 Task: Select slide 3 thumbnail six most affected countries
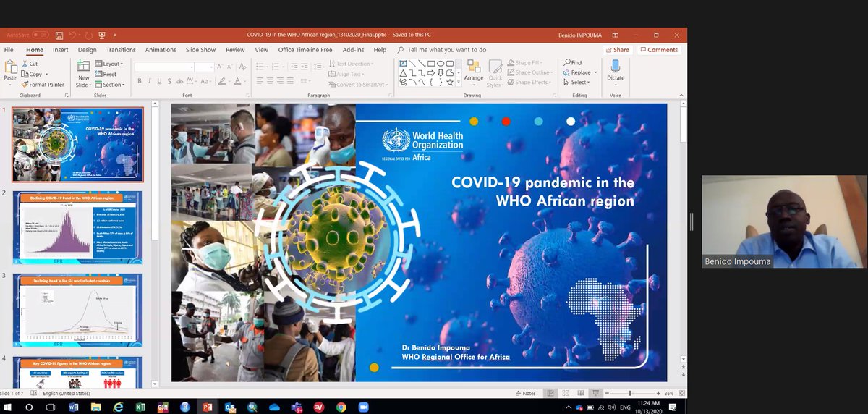click(77, 309)
